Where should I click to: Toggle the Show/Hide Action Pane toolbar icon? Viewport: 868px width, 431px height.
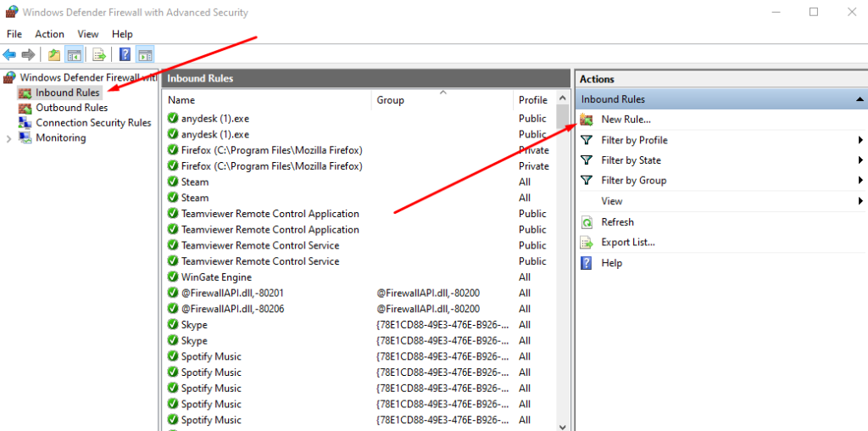click(145, 54)
